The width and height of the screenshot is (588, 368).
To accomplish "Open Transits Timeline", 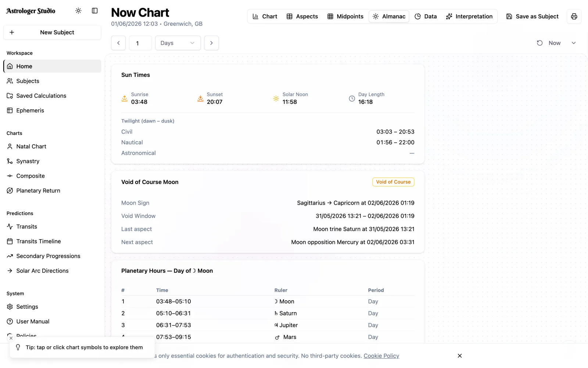I will click(52, 241).
